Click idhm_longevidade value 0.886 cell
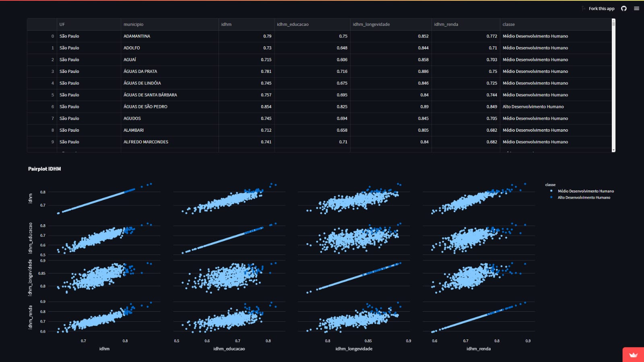The image size is (644, 362). pos(390,71)
